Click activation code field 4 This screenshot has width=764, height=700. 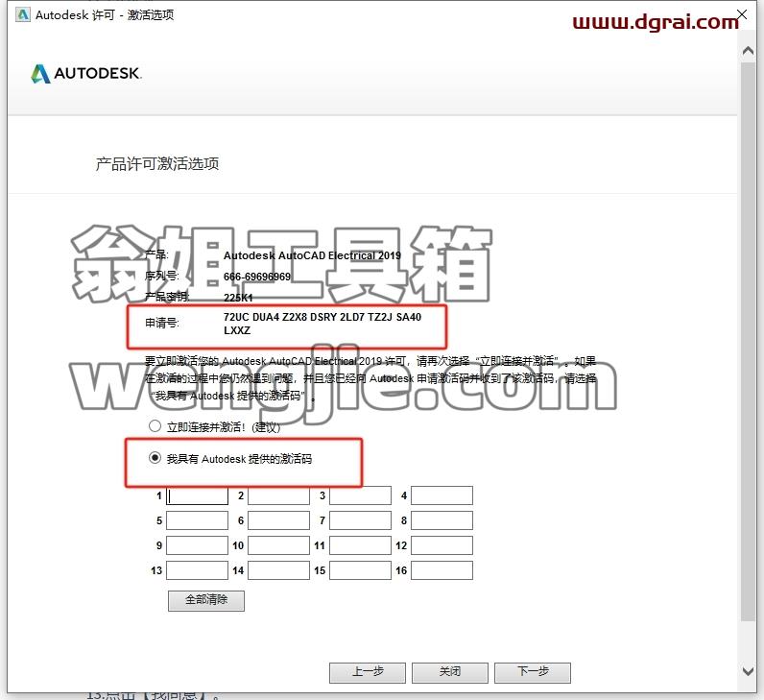point(442,495)
